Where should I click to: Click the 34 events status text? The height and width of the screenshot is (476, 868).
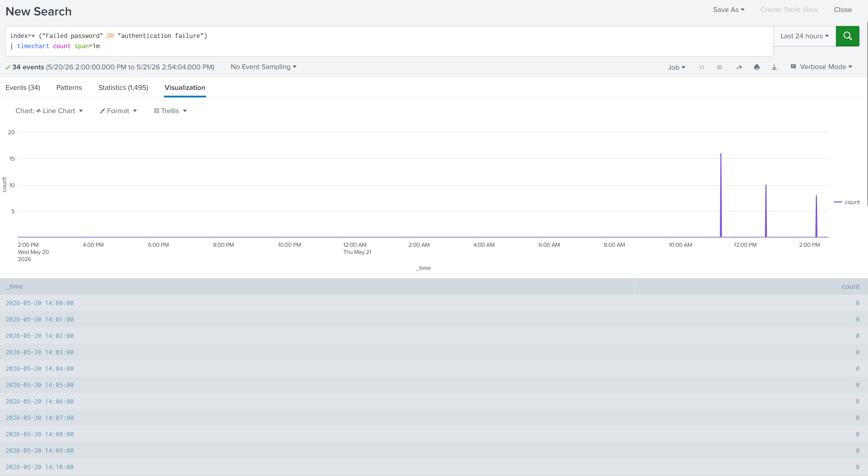[28, 67]
